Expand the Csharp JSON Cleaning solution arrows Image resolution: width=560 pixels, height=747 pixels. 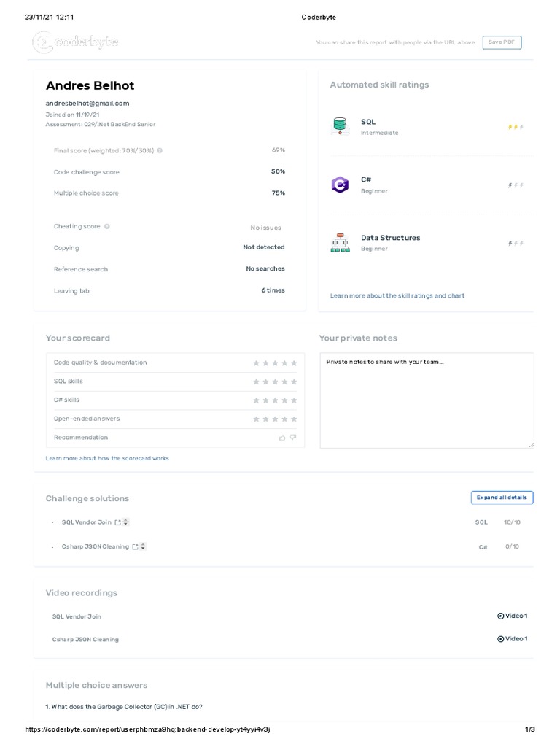[144, 546]
